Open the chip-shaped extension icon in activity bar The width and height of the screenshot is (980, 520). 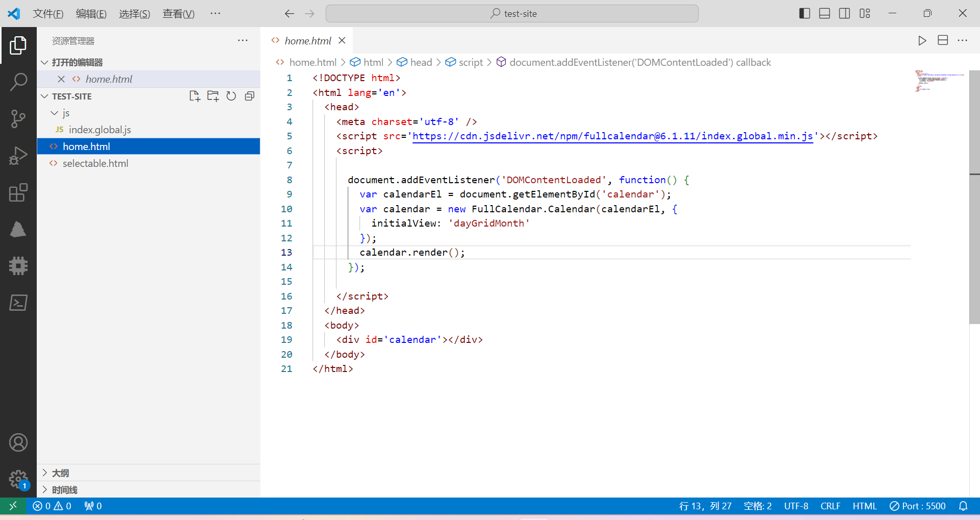[x=18, y=266]
